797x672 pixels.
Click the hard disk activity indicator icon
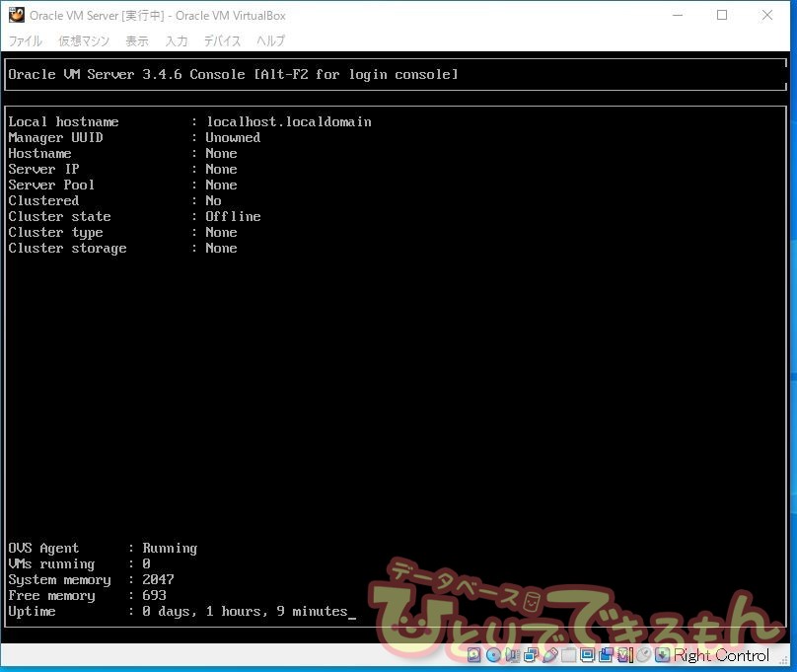pyautogui.click(x=475, y=655)
